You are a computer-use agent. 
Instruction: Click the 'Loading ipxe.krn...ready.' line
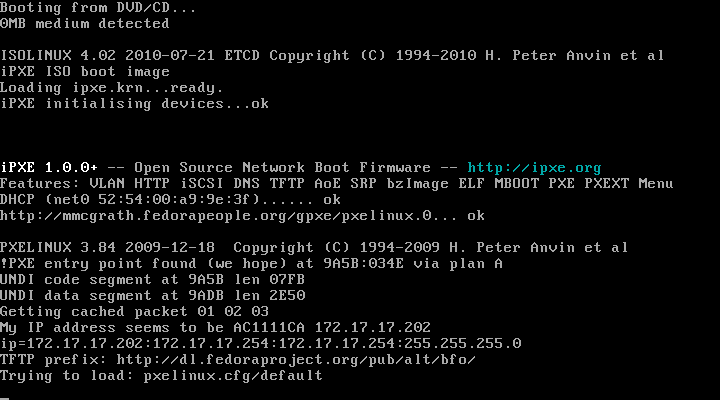112,88
